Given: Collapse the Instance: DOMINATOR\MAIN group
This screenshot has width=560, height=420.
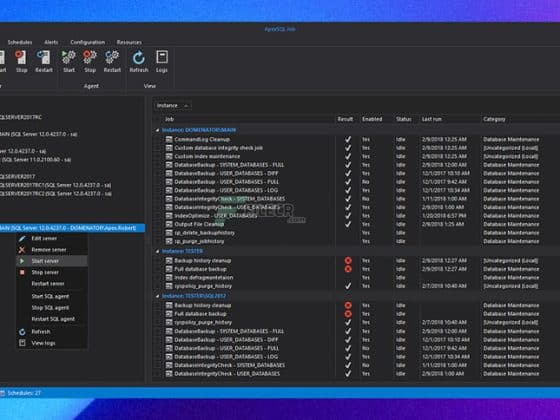Looking at the screenshot, I should click(158, 130).
